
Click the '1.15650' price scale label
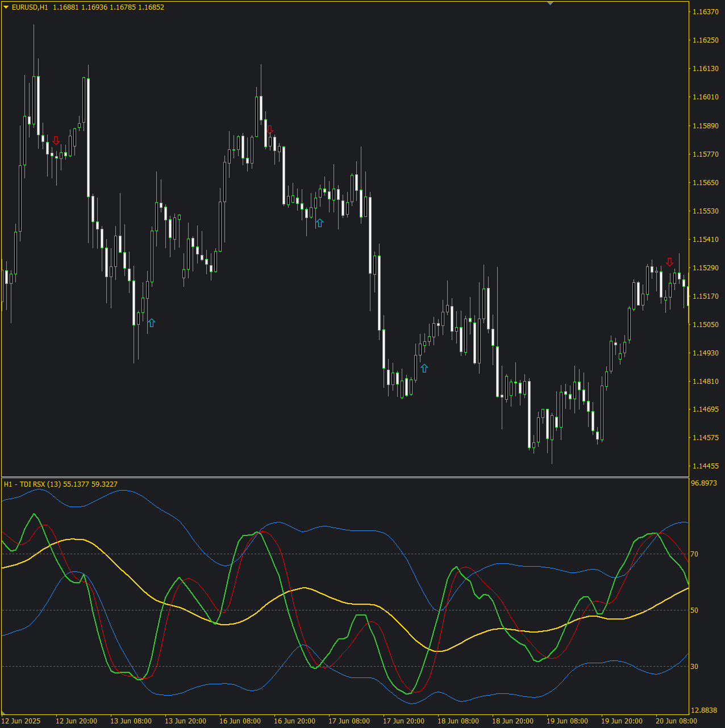point(705,182)
